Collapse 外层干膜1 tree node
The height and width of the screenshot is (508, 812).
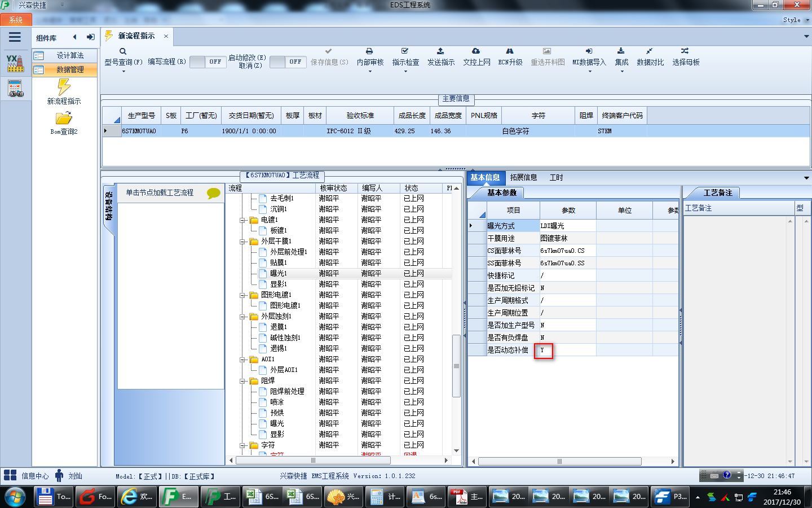coord(242,242)
